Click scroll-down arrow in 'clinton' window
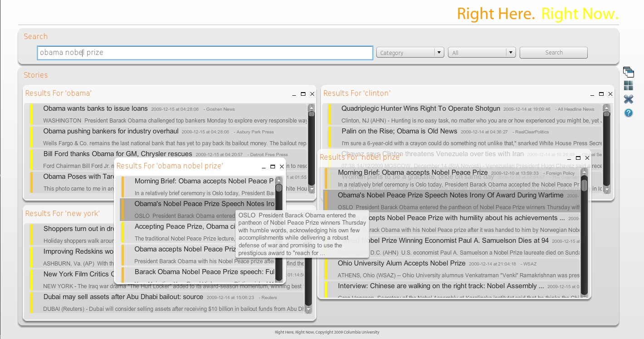The width and height of the screenshot is (644, 339). coord(607,189)
